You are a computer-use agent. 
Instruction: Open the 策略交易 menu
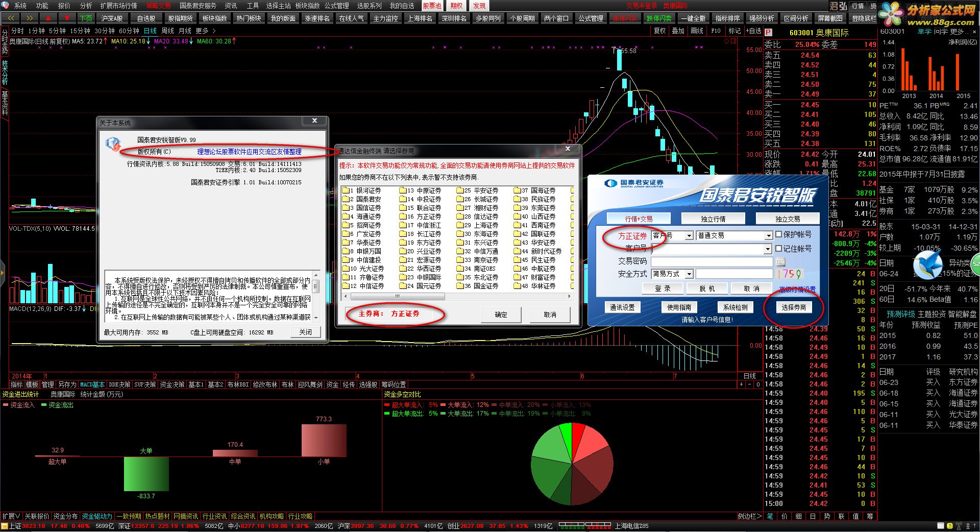pyautogui.click(x=158, y=6)
